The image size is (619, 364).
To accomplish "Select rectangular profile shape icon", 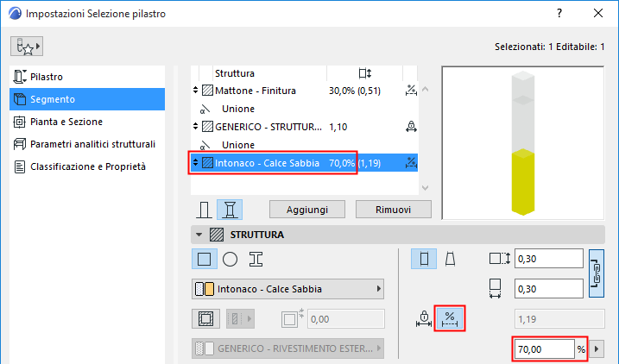I will [204, 258].
